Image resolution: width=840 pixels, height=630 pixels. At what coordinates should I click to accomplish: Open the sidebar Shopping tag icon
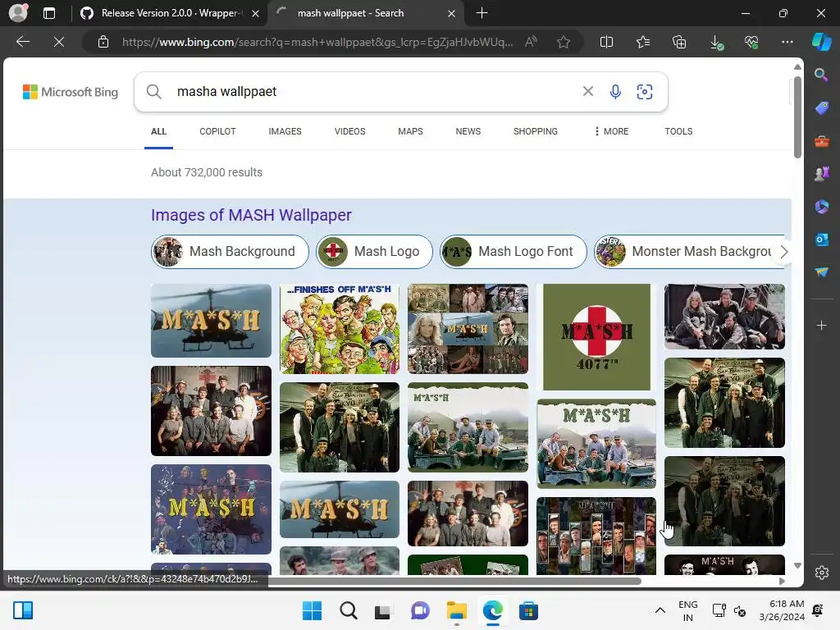pos(821,107)
